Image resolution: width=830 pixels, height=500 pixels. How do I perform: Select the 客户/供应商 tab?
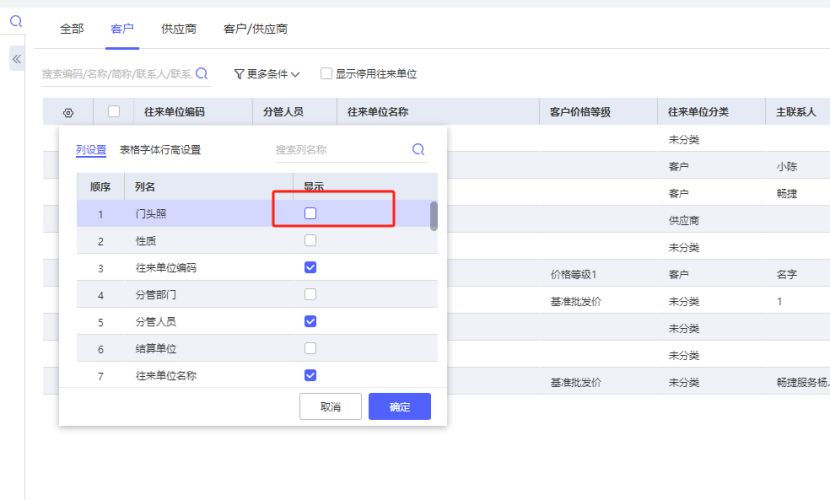coord(255,29)
